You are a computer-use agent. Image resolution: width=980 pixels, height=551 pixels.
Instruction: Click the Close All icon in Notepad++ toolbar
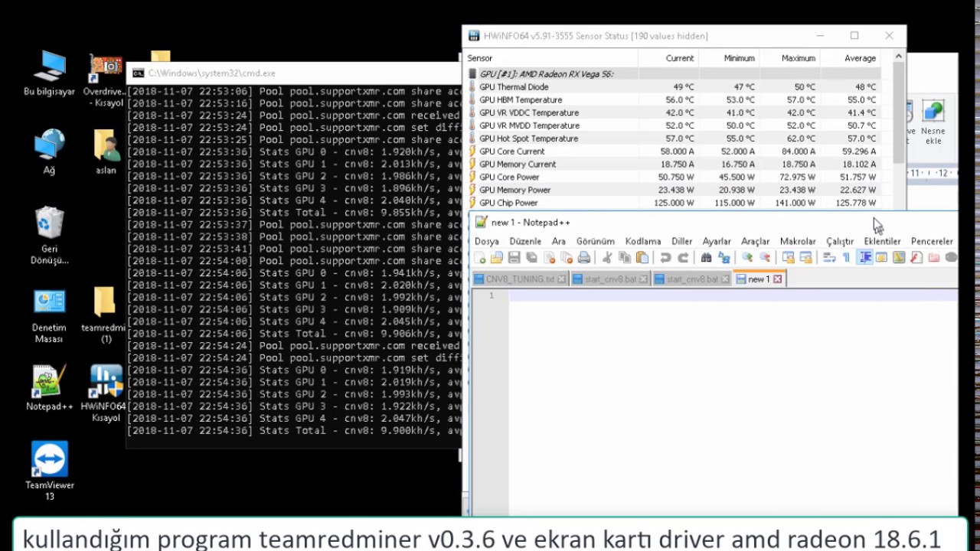567,258
